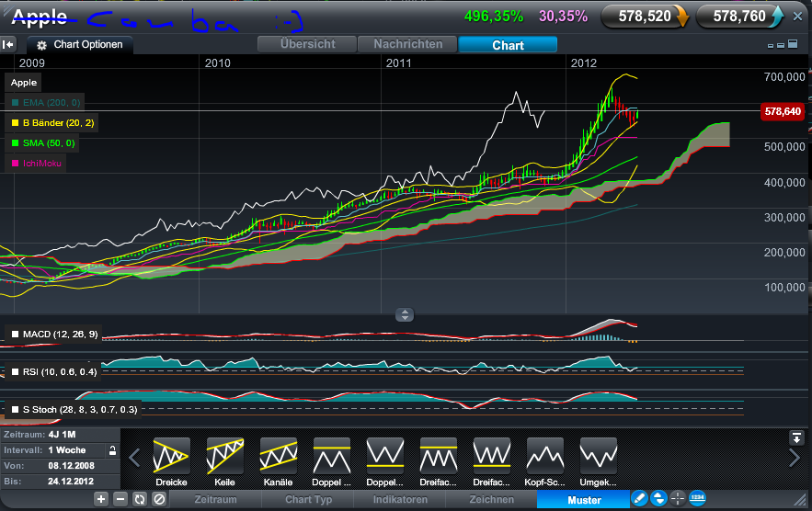Viewport: 812px width, 511px height.
Task: Click the clear/cancel circle-slash icon
Action: (159, 499)
